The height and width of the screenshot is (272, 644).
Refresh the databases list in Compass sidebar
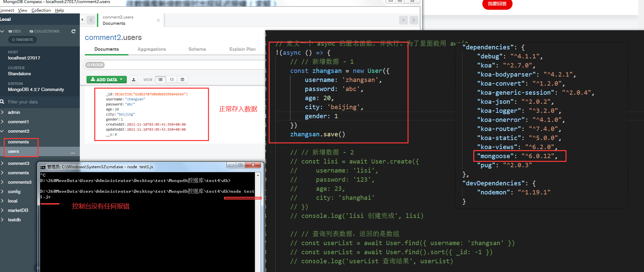[x=73, y=31]
